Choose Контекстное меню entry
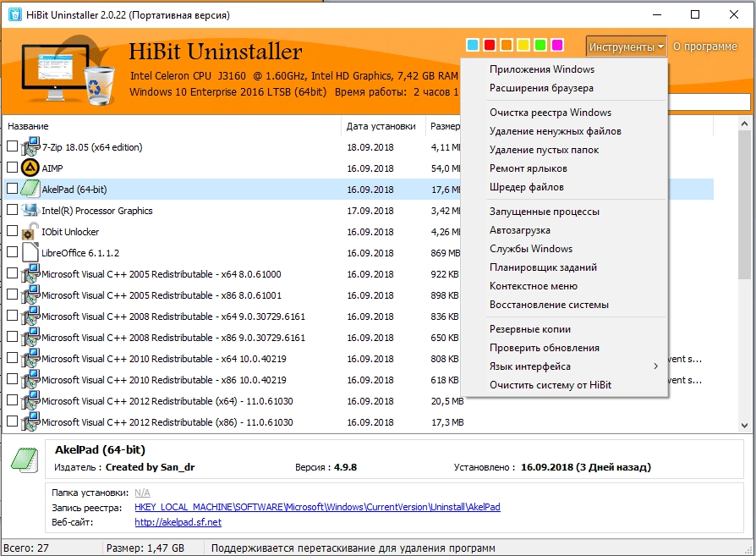Screen dimensions: 756x556 [564, 286]
